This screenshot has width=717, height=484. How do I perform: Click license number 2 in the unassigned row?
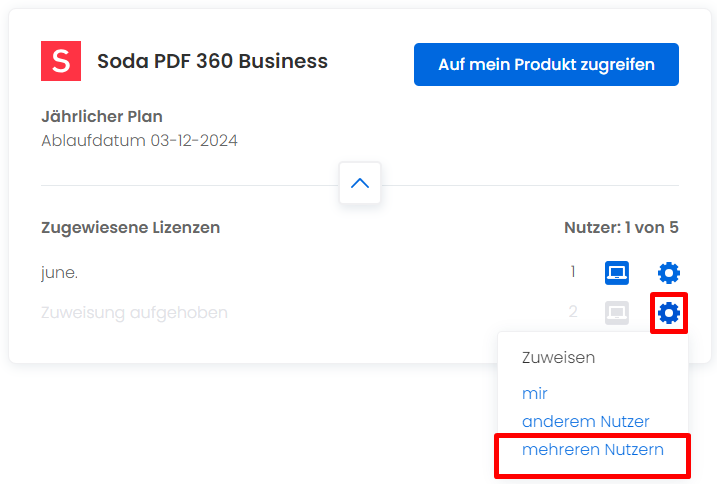pos(573,312)
